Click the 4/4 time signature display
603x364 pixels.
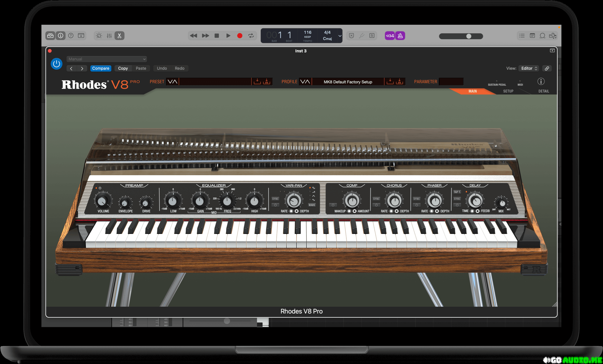pos(327,32)
